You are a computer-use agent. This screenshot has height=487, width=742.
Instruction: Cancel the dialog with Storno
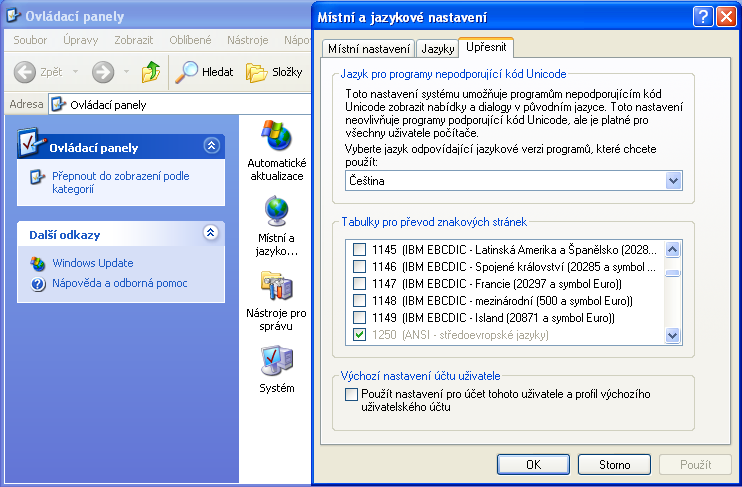614,465
